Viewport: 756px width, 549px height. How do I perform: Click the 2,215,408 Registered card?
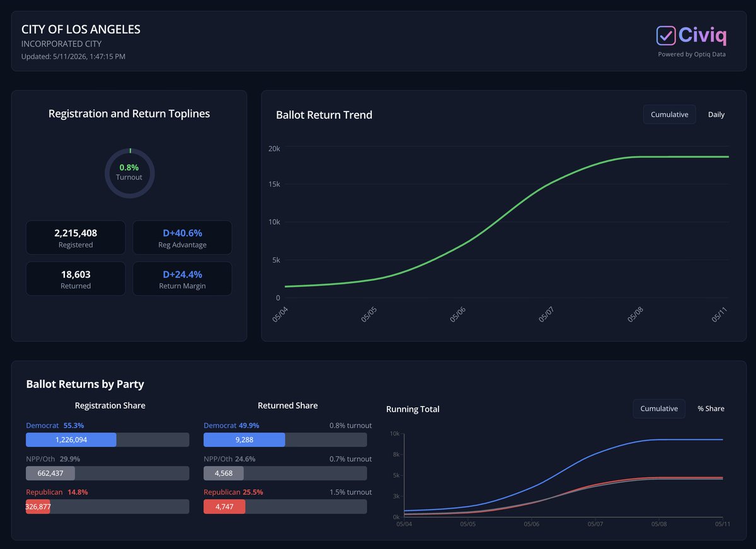click(76, 238)
